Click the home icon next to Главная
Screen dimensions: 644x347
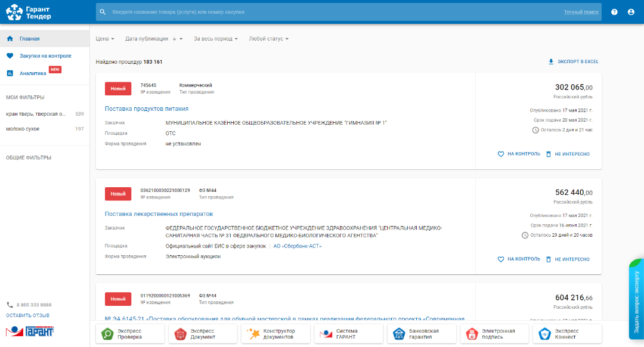(10, 39)
